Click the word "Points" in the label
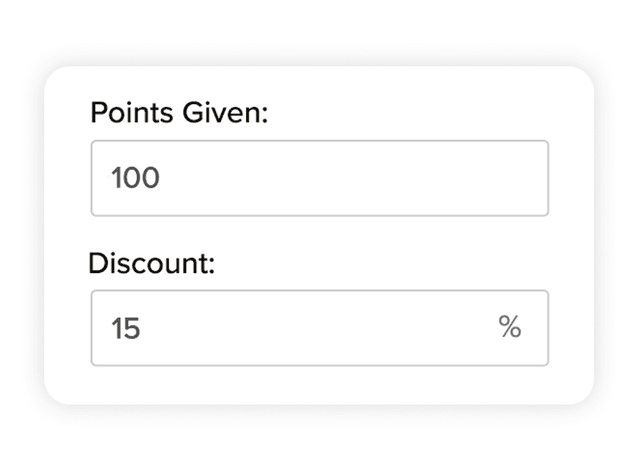 click(x=125, y=112)
